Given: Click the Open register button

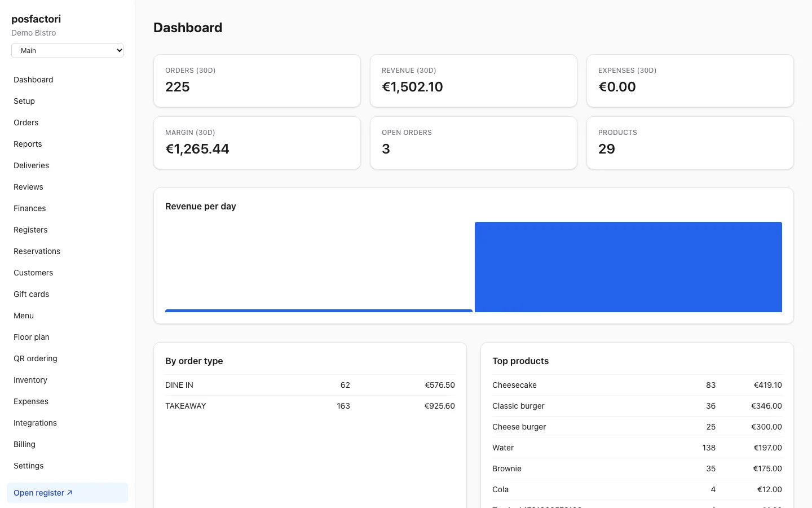Looking at the screenshot, I should pyautogui.click(x=67, y=493).
